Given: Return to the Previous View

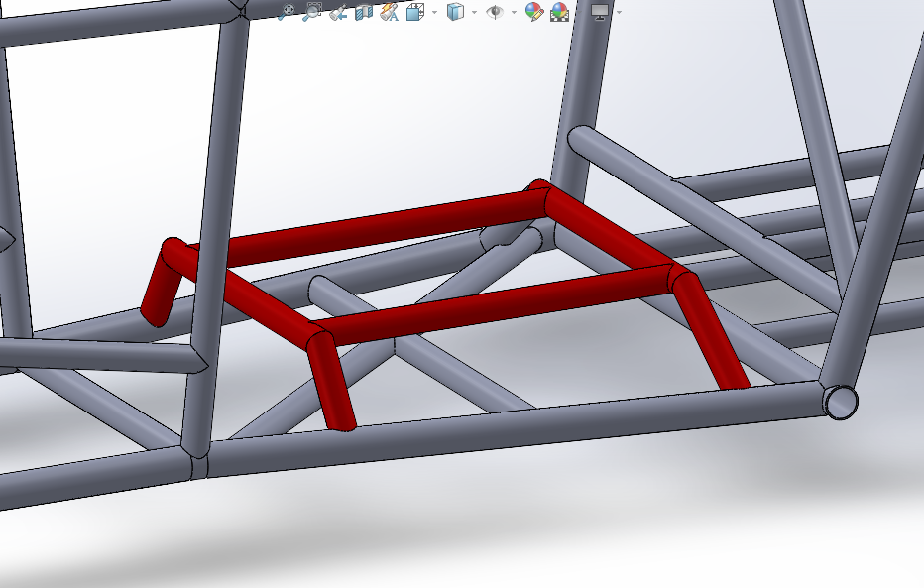Looking at the screenshot, I should pos(338,12).
